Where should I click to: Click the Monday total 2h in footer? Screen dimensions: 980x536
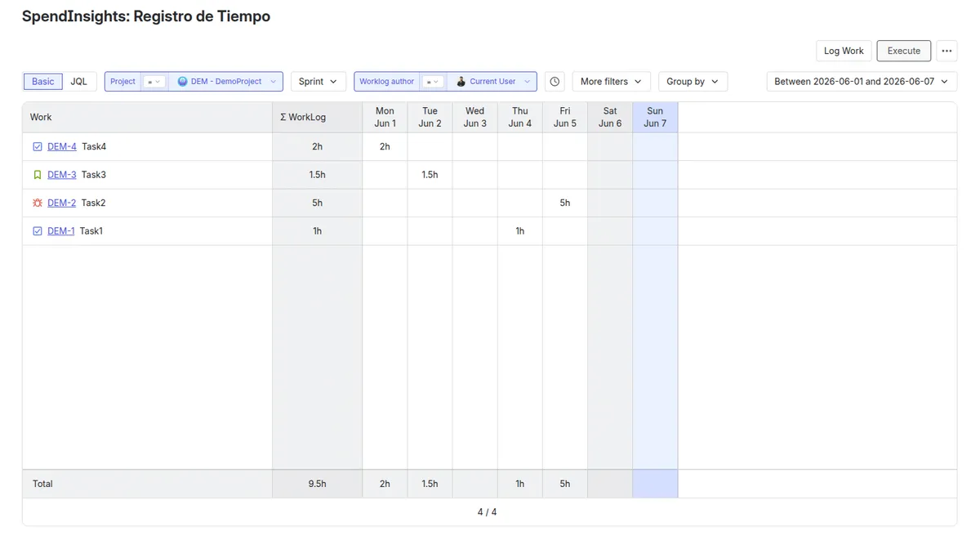[385, 484]
